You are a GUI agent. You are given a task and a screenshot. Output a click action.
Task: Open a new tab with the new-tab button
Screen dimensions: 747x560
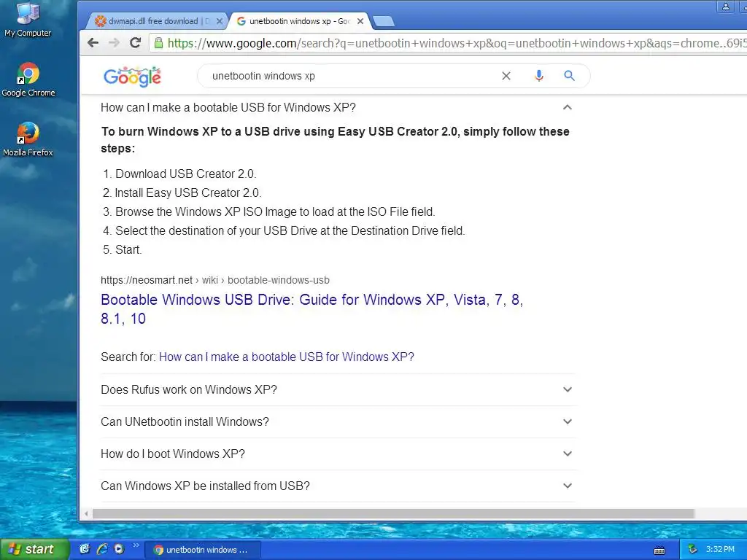[384, 21]
